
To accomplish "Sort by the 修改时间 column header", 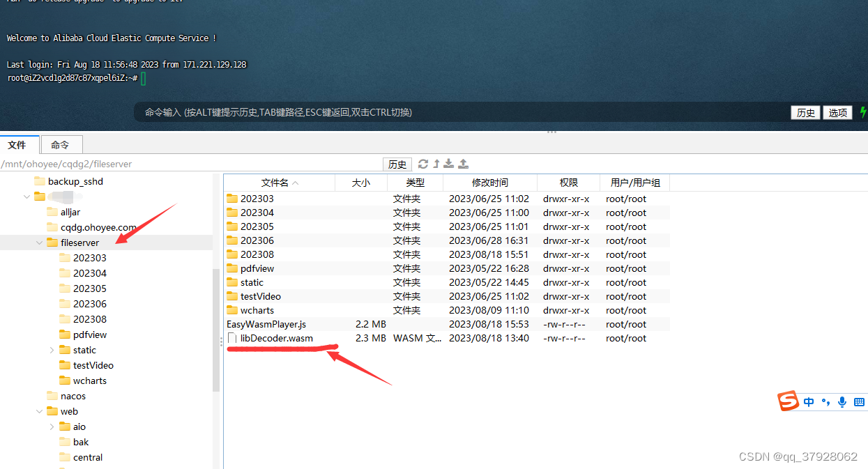I will 490,183.
